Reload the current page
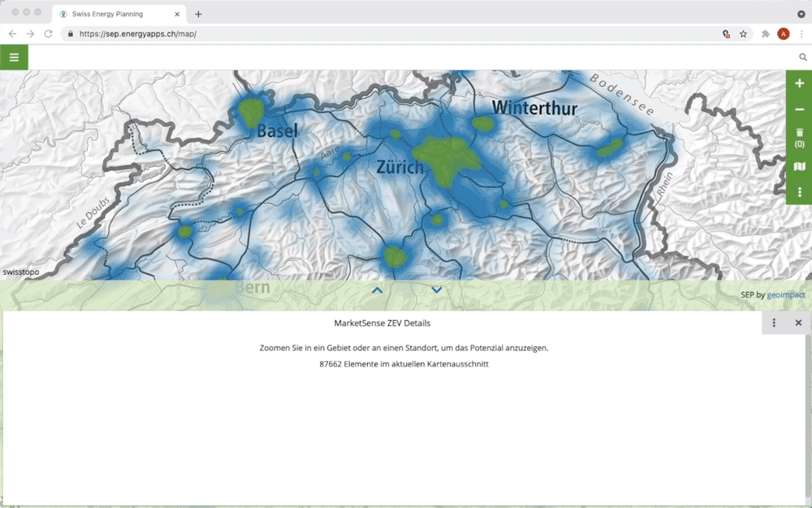Image resolution: width=812 pixels, height=508 pixels. click(x=48, y=33)
